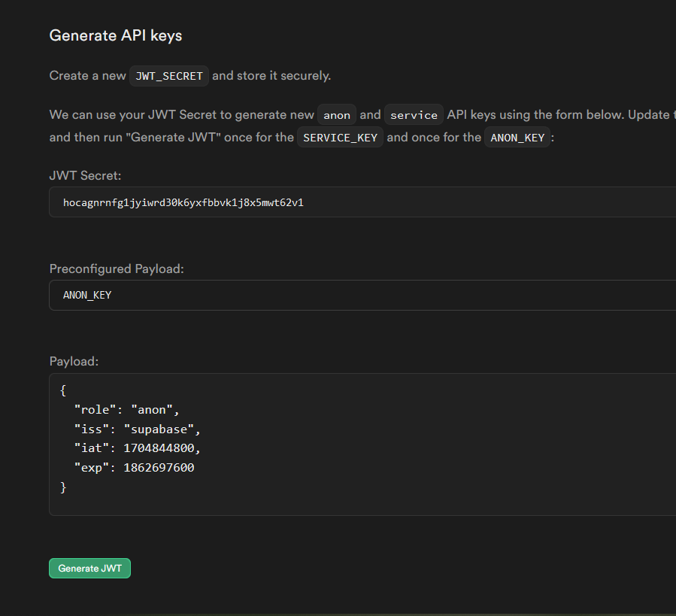Click the "anon" inline code tag
The image size is (676, 616).
pyautogui.click(x=337, y=115)
